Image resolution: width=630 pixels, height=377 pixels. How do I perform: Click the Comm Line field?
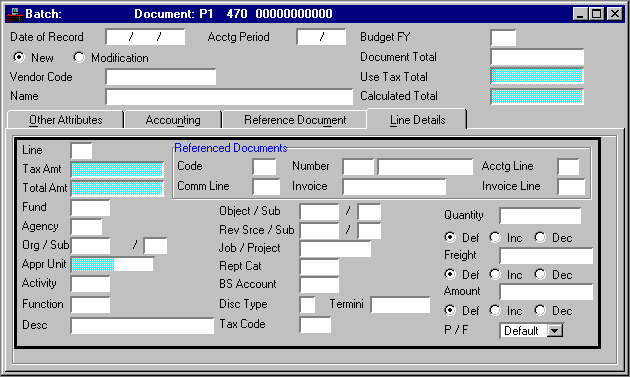click(x=266, y=187)
